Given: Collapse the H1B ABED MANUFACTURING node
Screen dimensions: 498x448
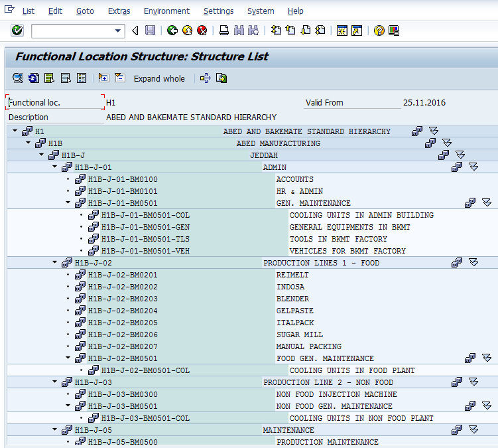Looking at the screenshot, I should click(29, 143).
